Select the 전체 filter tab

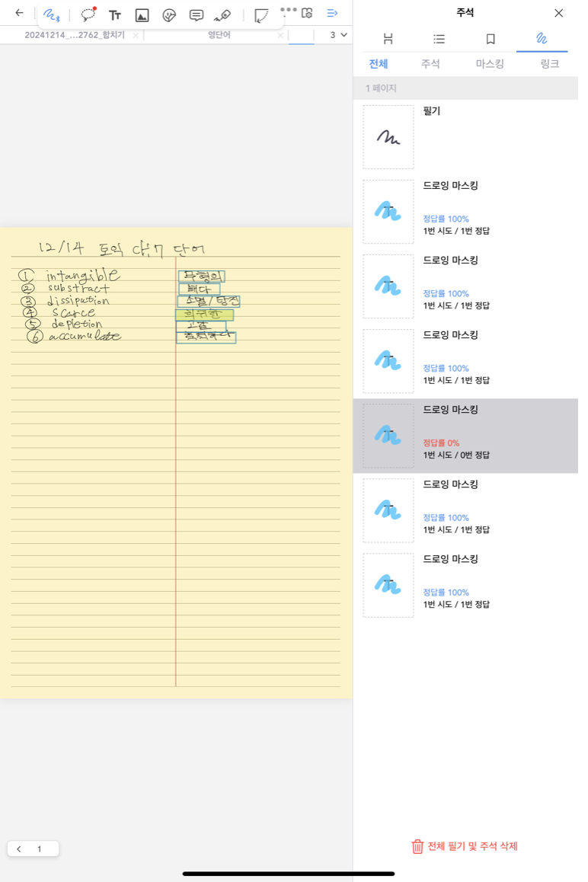click(x=378, y=64)
